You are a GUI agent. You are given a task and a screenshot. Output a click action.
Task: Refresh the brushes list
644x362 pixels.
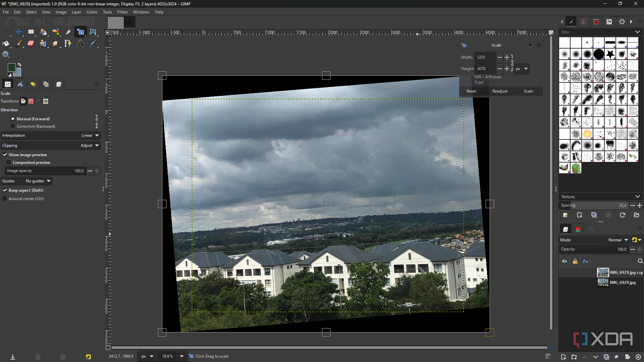click(x=623, y=215)
